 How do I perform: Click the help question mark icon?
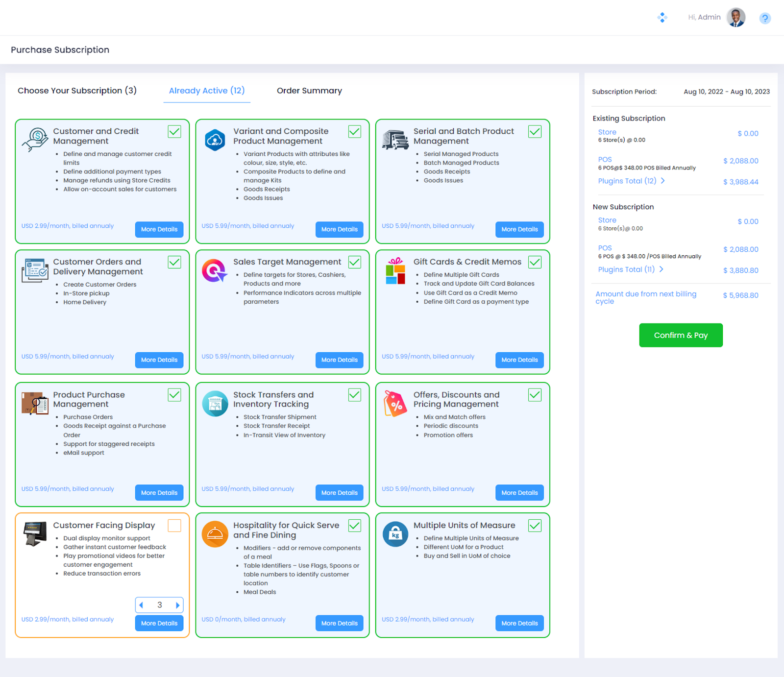pos(764,19)
